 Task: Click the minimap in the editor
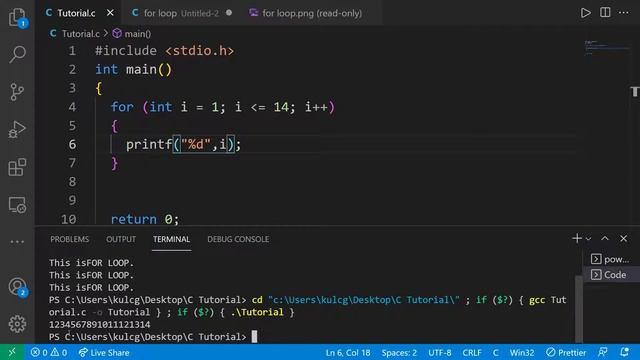click(x=606, y=48)
